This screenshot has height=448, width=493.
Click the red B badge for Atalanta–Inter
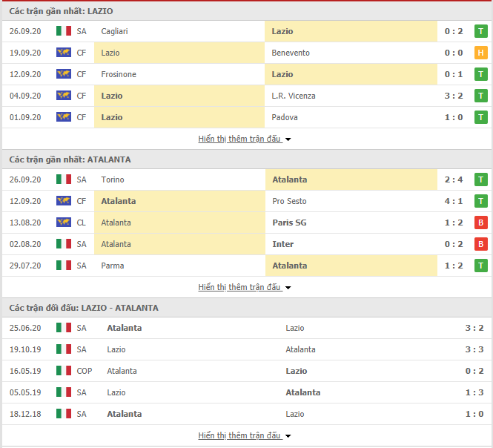click(x=481, y=244)
